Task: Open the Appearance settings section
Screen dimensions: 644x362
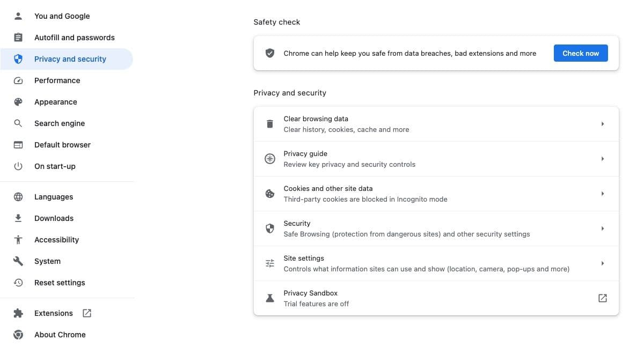Action: (56, 102)
